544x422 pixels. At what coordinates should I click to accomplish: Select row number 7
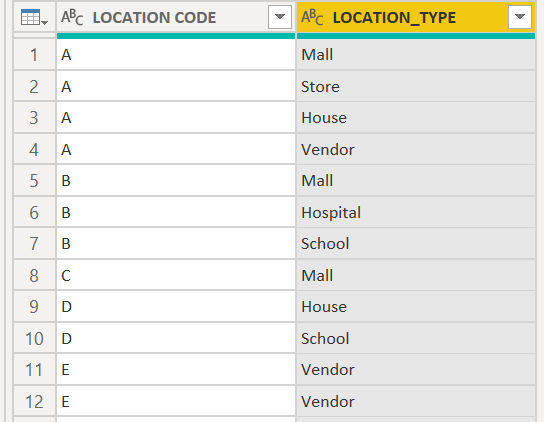[34, 244]
